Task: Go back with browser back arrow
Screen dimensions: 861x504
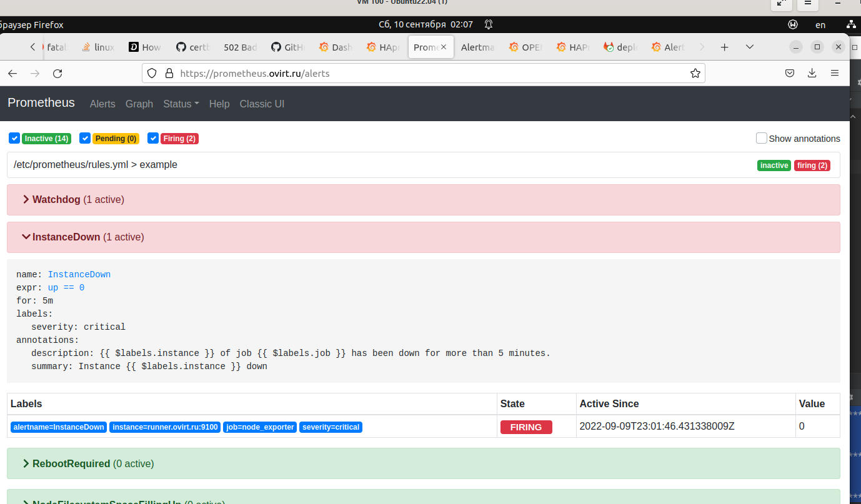Action: tap(12, 73)
